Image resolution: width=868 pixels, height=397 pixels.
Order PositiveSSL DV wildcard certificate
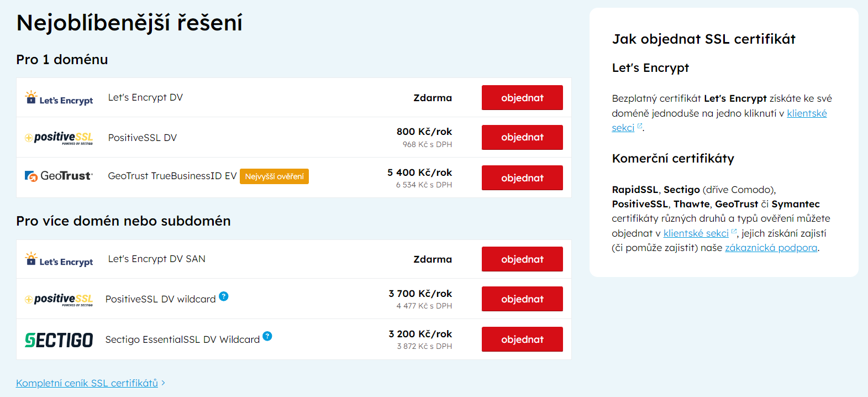pos(522,299)
